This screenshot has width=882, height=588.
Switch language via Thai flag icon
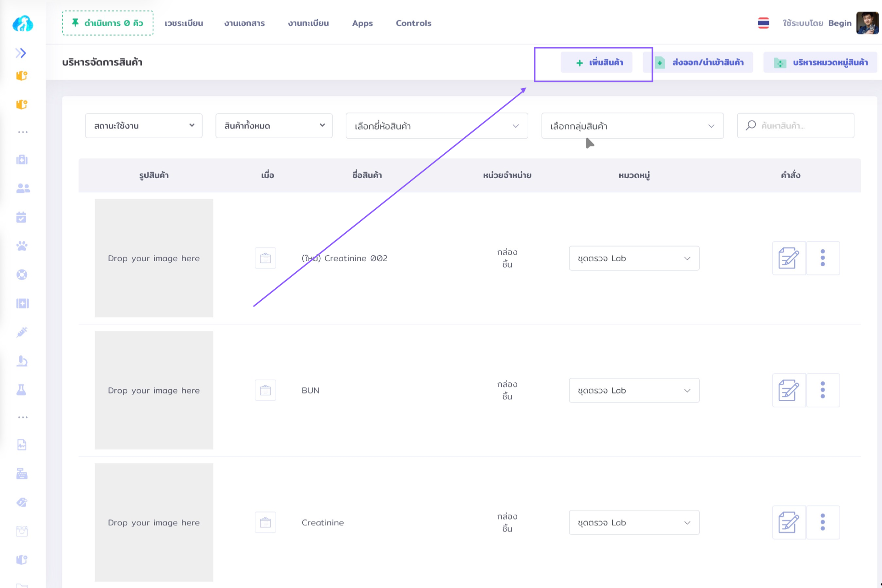(763, 23)
